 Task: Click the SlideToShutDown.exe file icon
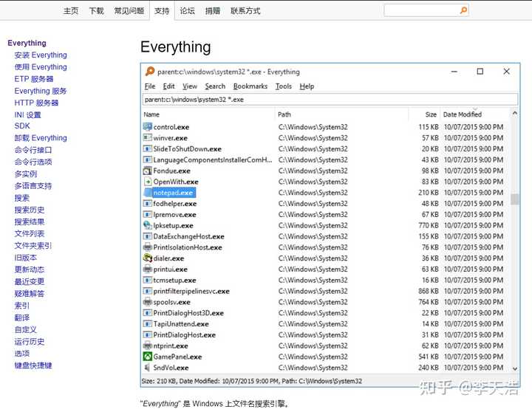pos(147,149)
